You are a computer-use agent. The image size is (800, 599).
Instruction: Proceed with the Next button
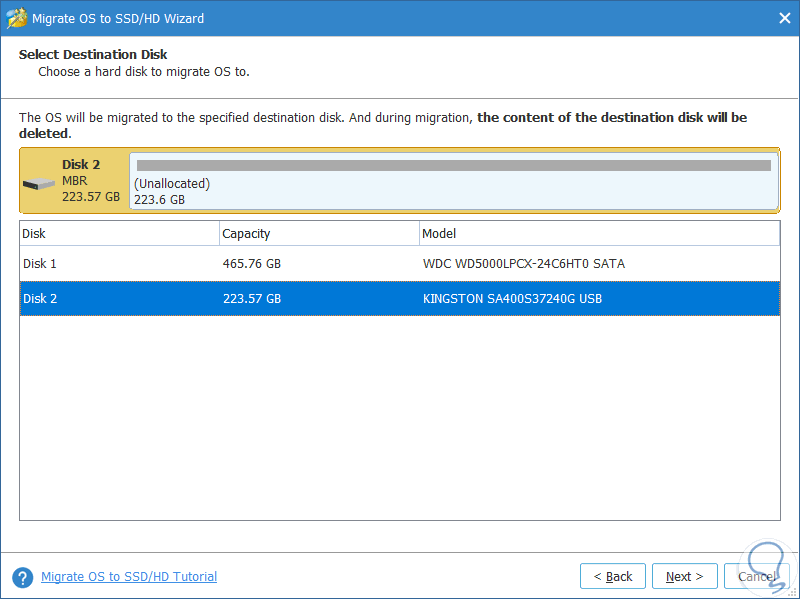(684, 577)
